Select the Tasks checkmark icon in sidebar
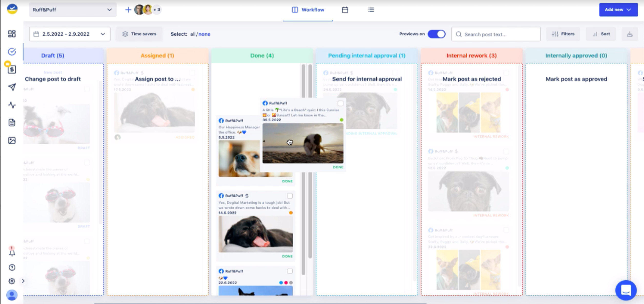 click(12, 52)
